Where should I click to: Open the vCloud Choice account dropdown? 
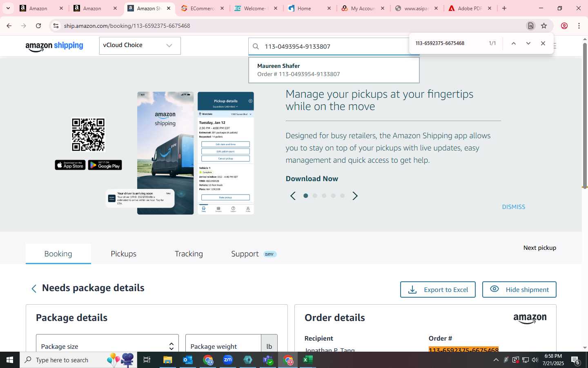click(140, 45)
